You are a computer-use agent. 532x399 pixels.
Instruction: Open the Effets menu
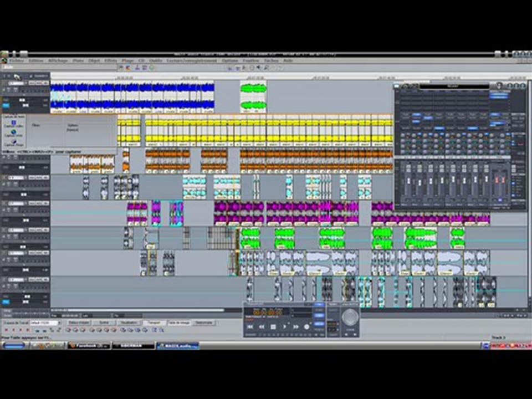[111, 61]
